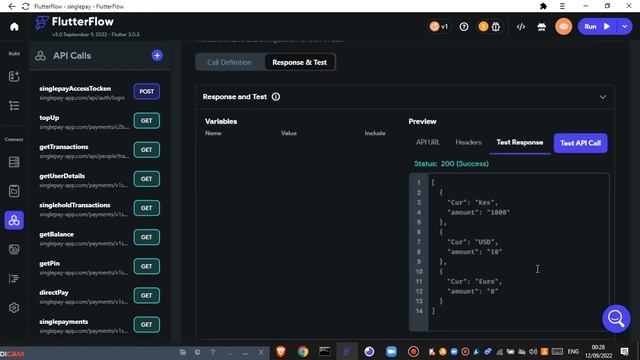
Task: Open the ENG language indicator
Action: (x=573, y=351)
